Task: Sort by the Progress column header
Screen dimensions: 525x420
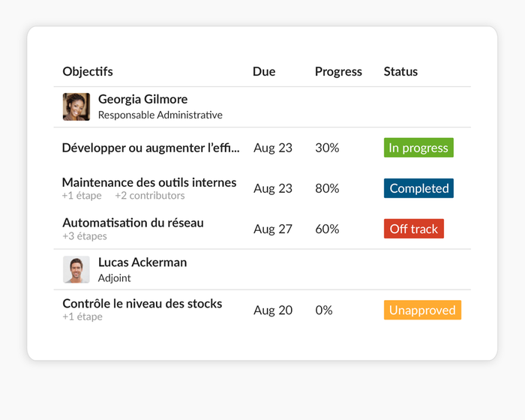Action: (x=338, y=72)
